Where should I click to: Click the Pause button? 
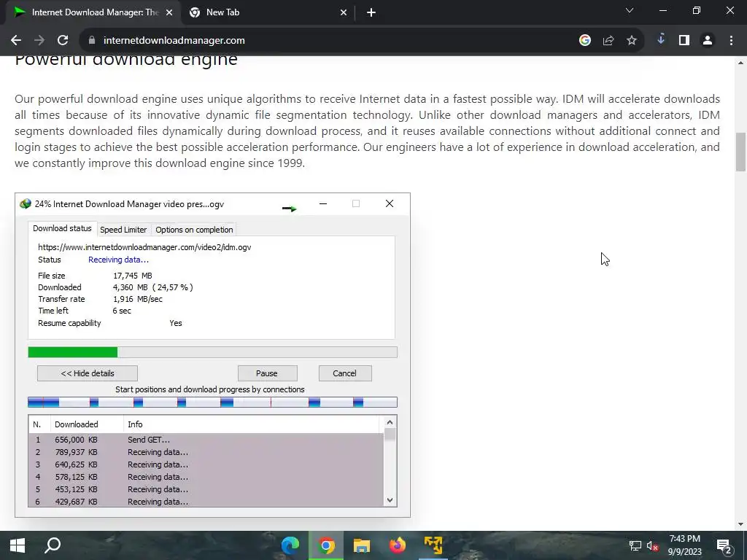pos(267,373)
